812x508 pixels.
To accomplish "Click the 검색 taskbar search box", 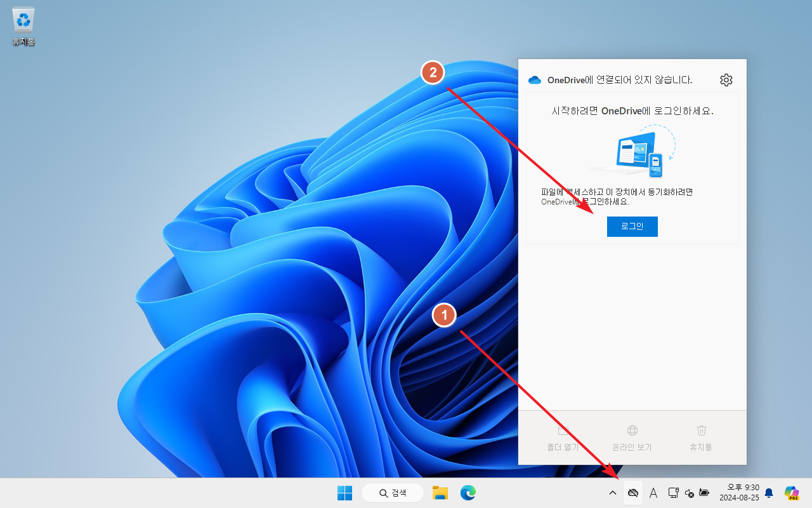I will pos(393,493).
